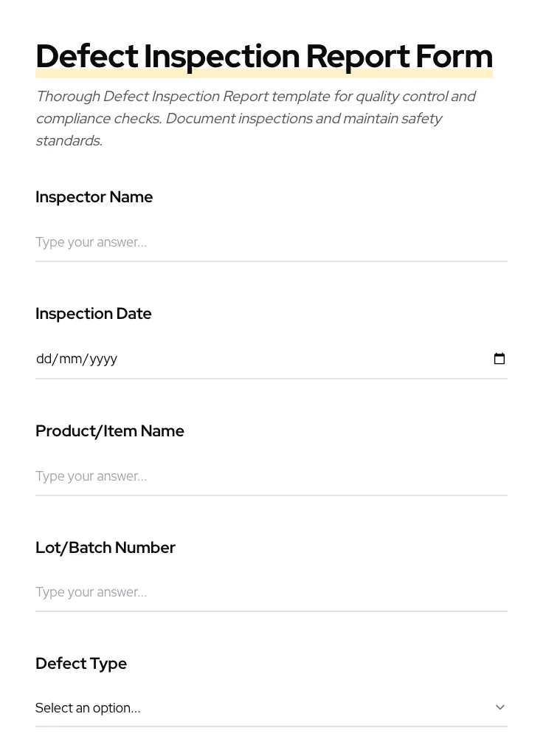
Task: Click the Inspection Date section label
Action: coord(93,313)
